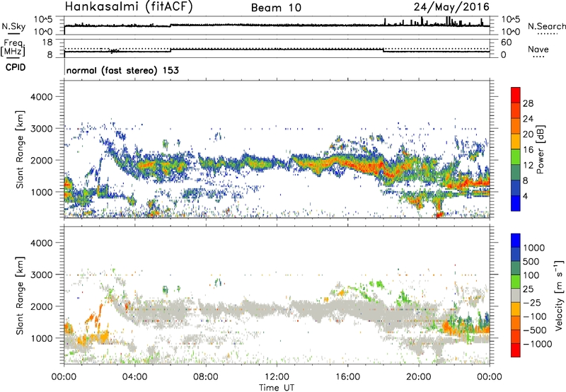Click the '18' frequency axis value

(x=47, y=42)
